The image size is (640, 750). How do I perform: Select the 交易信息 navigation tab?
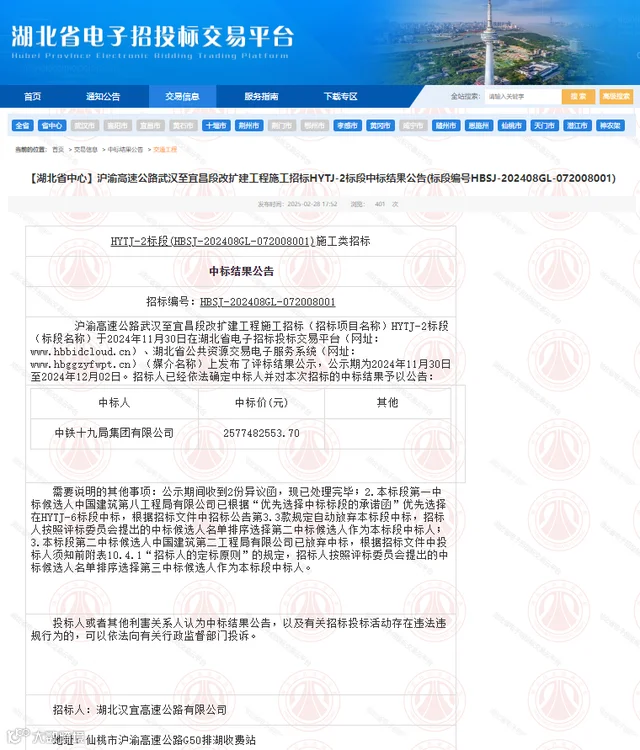(x=182, y=97)
